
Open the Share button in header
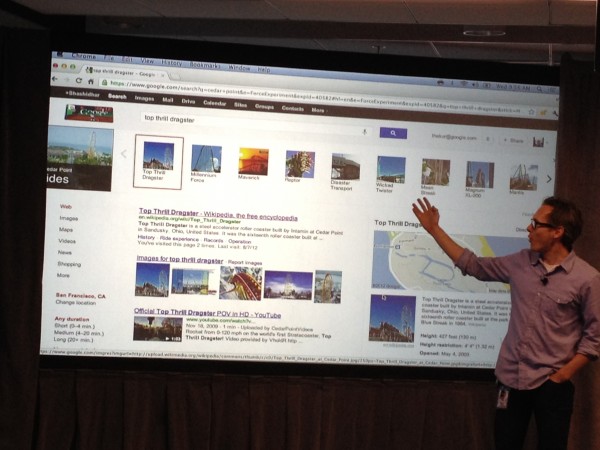tap(515, 141)
